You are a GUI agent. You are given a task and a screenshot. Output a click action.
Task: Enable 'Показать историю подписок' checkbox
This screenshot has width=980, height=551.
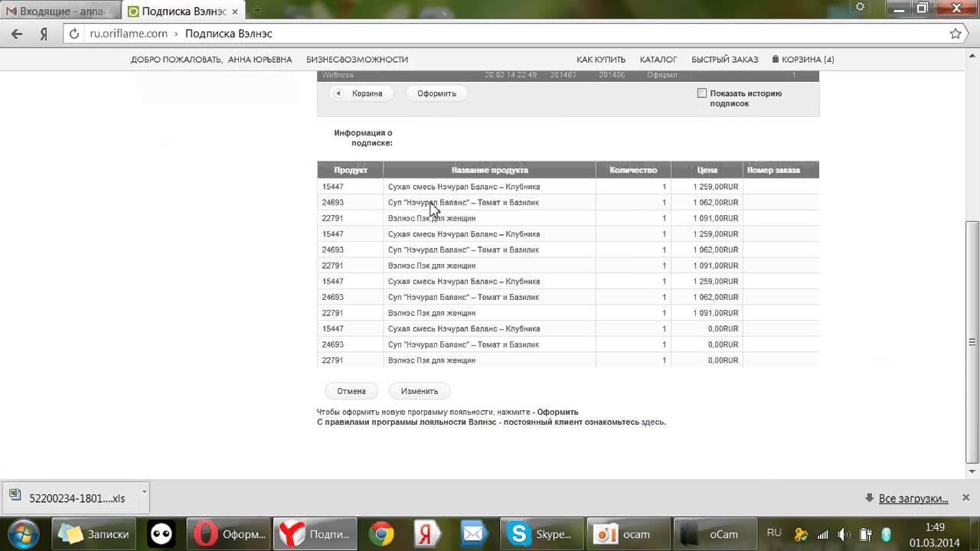(702, 93)
